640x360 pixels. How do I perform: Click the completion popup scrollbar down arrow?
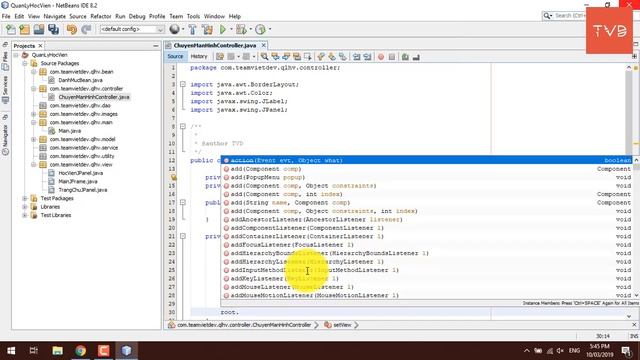point(636,295)
